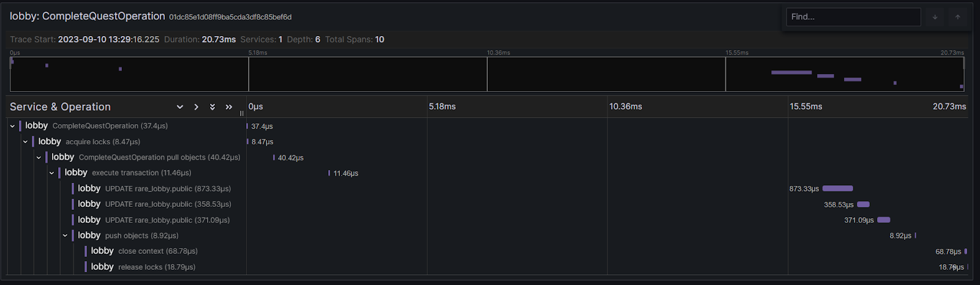The height and width of the screenshot is (285, 980).
Task: Click the trace title CompleteQuestOperation header
Action: click(88, 17)
